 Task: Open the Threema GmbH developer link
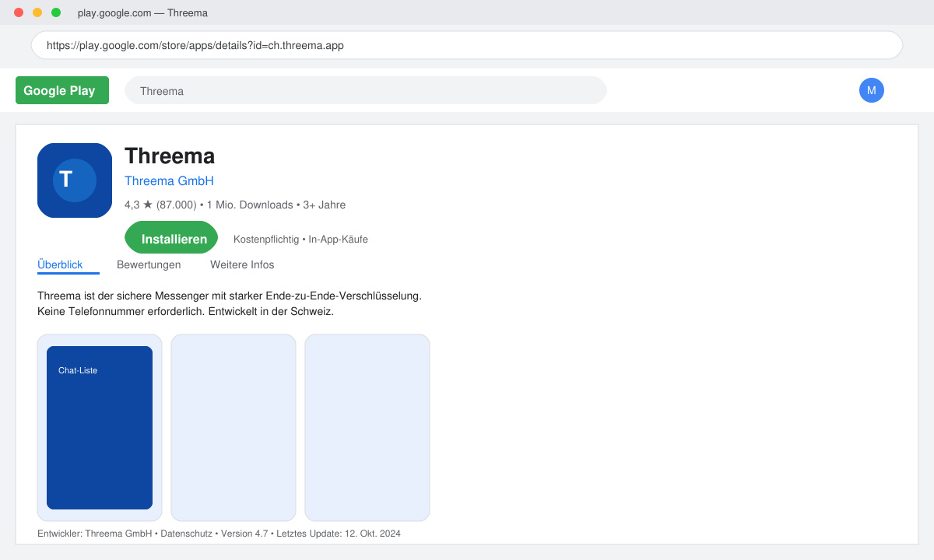click(169, 180)
